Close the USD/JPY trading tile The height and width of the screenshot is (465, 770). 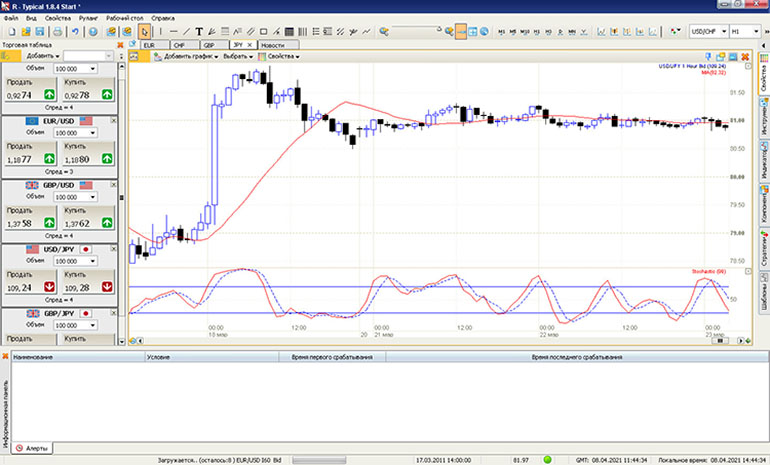point(113,249)
